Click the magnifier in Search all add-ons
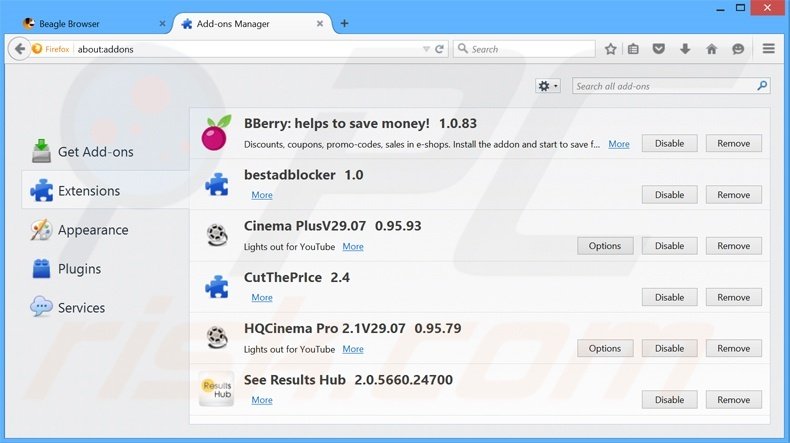The height and width of the screenshot is (443, 790). point(762,86)
